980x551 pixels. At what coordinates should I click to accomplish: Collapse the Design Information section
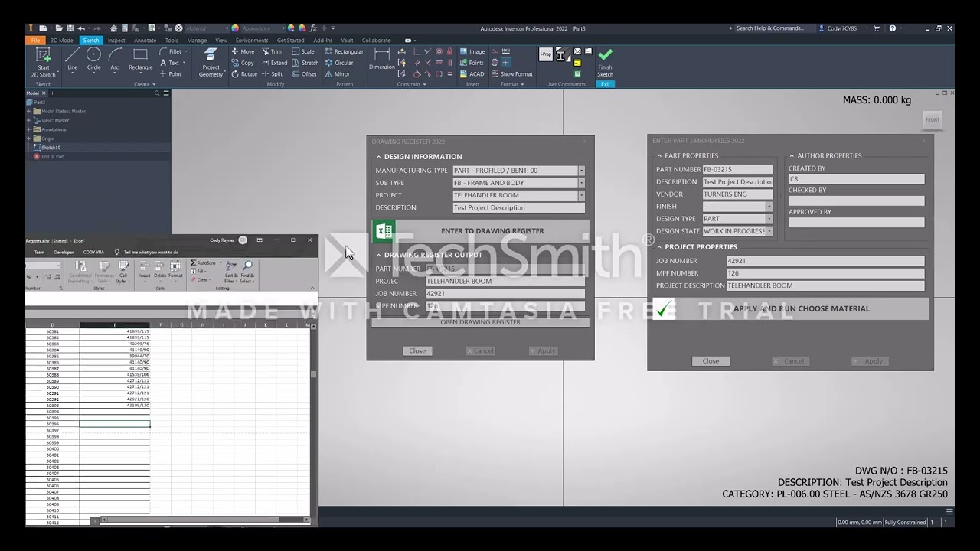tap(378, 157)
